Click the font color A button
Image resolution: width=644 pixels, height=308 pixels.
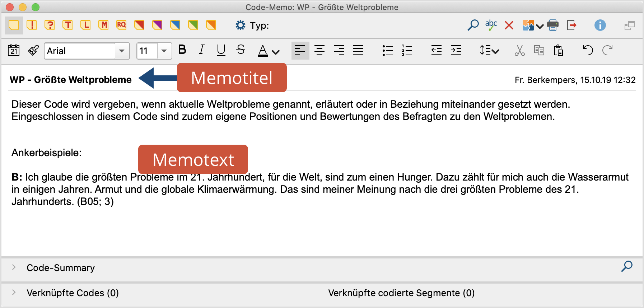[263, 51]
